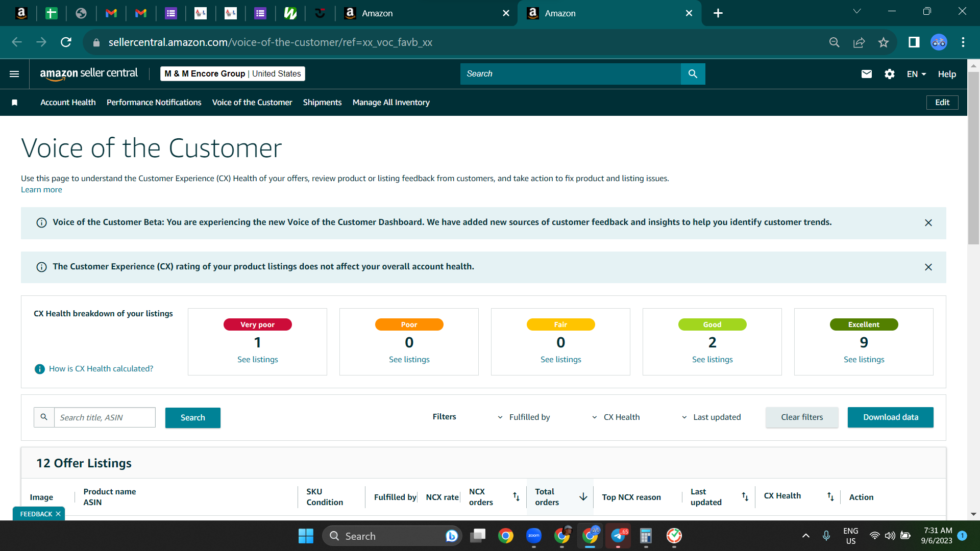Open the FEEDBACK tab
This screenshot has height=551, width=980.
36,514
